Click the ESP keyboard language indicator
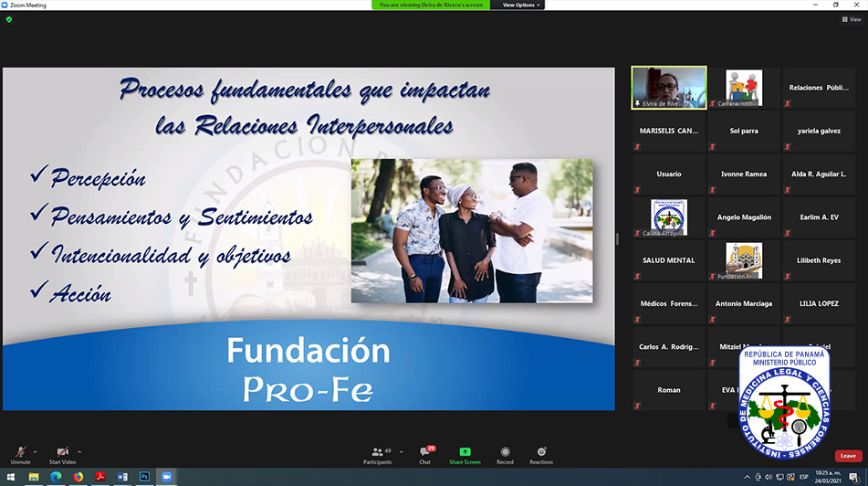This screenshot has height=486, width=868. 804,477
